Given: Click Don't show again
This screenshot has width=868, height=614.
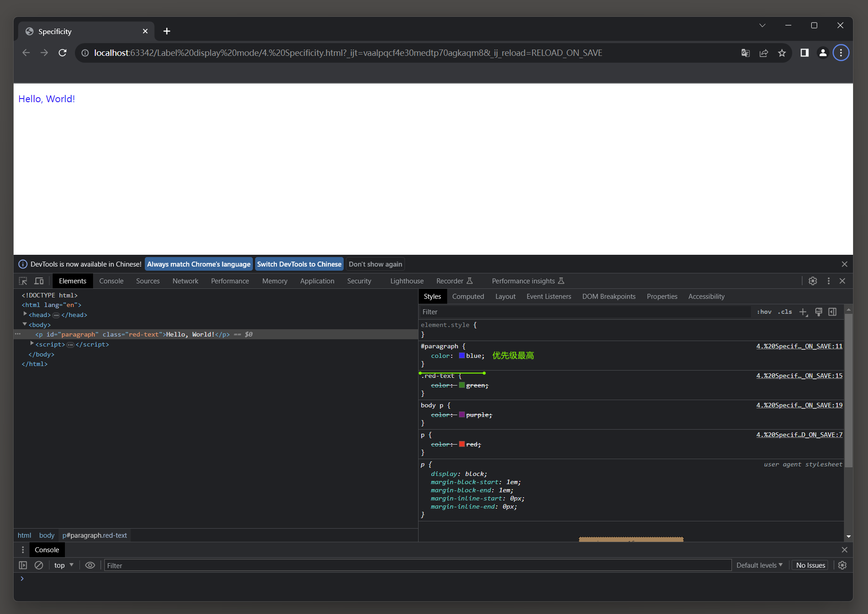Looking at the screenshot, I should coord(375,264).
